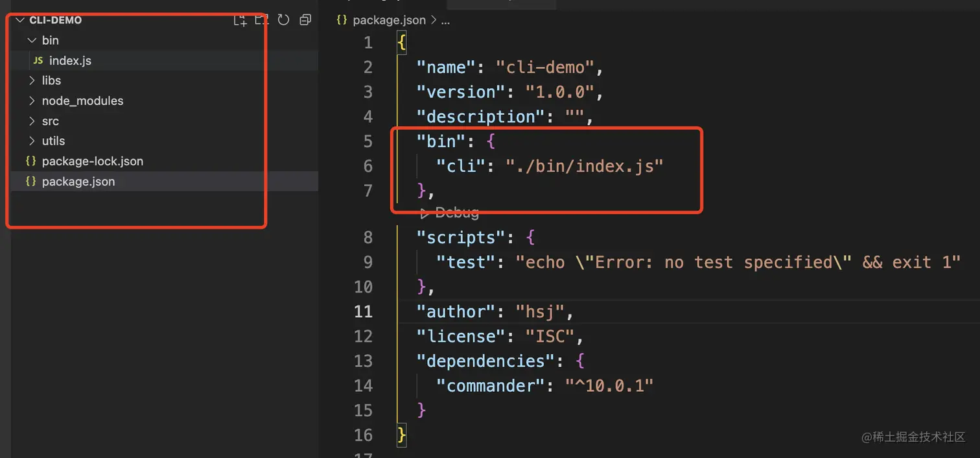Click the "cli" key on line 6

coord(461,166)
